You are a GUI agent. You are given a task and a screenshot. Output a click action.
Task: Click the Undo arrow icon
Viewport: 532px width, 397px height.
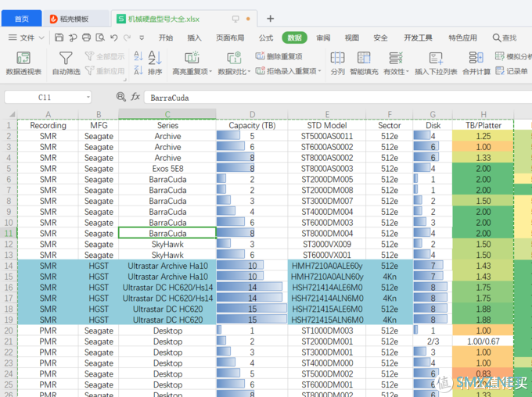(114, 38)
